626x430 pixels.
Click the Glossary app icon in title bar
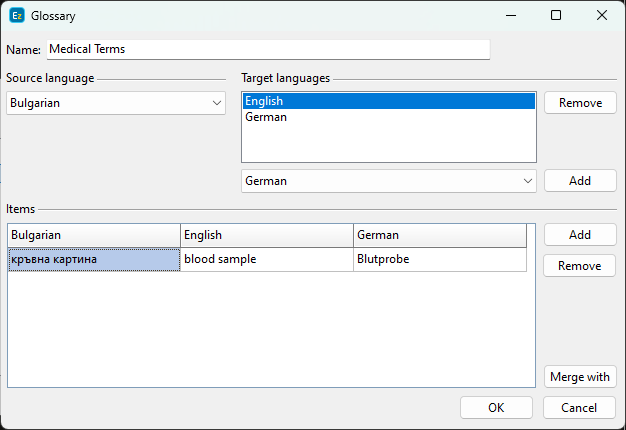(17, 16)
